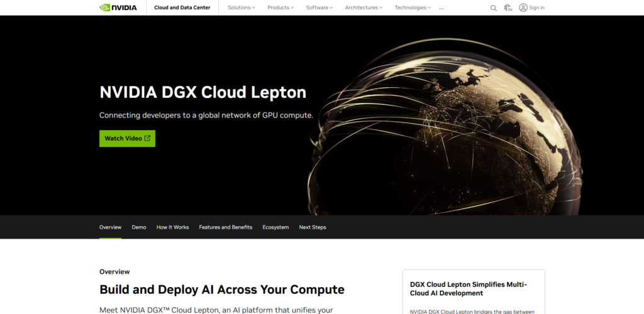The width and height of the screenshot is (644, 314).
Task: Click the NVIDIA logo
Action: pos(118,8)
